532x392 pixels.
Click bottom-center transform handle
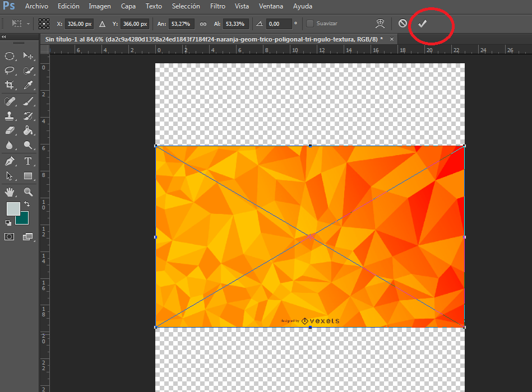310,327
